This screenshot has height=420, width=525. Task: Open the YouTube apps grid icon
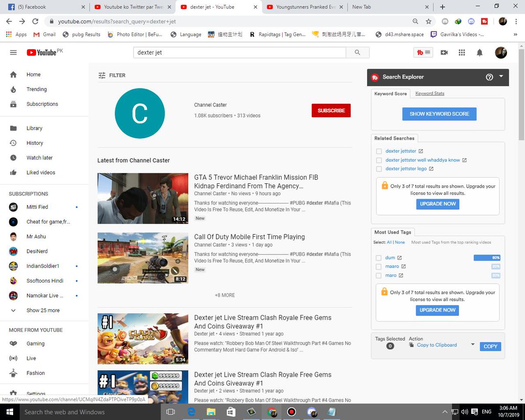pyautogui.click(x=462, y=52)
